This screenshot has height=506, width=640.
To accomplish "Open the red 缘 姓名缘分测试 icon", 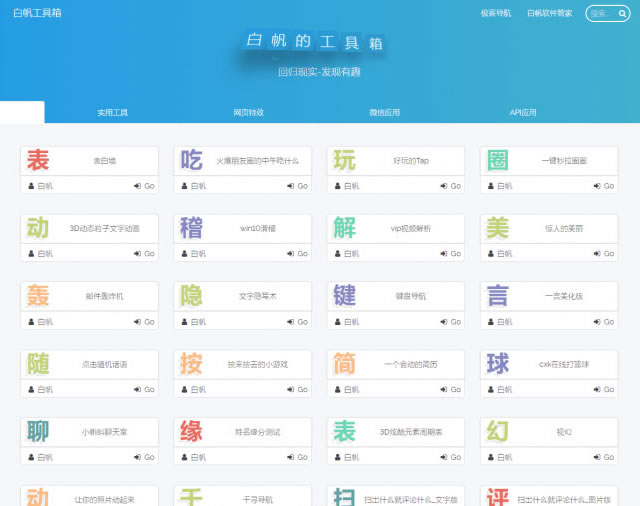I will [x=191, y=432].
